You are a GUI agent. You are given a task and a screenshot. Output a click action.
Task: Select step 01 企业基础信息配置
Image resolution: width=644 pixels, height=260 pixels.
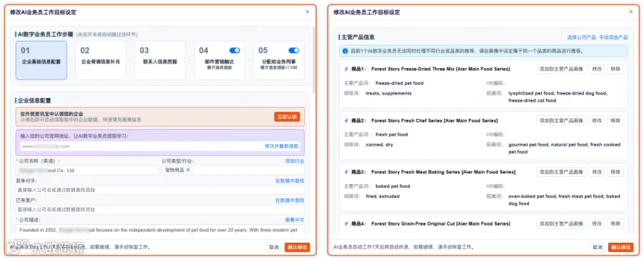(41, 60)
